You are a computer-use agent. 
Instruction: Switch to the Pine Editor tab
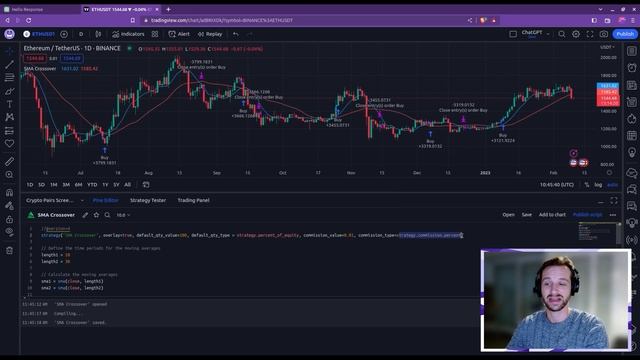click(x=106, y=200)
